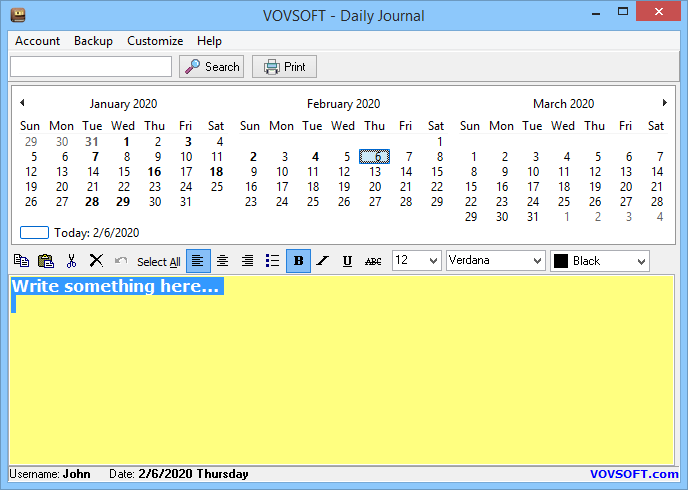Open the Black text color picker
This screenshot has height=490, width=688.
click(x=599, y=261)
